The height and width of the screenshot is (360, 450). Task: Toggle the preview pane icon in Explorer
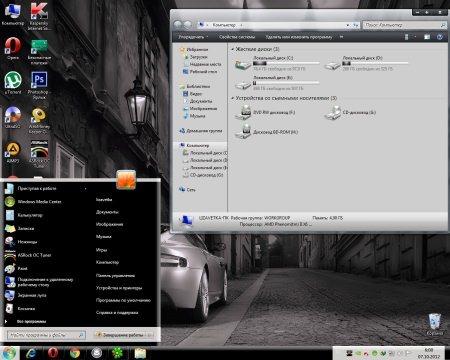427,37
